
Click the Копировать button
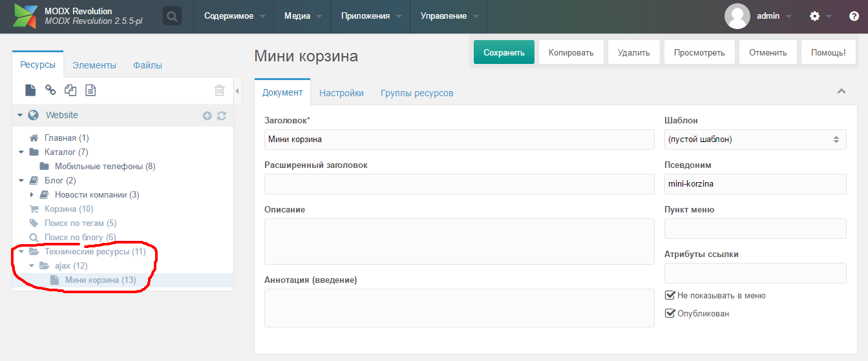click(x=571, y=52)
